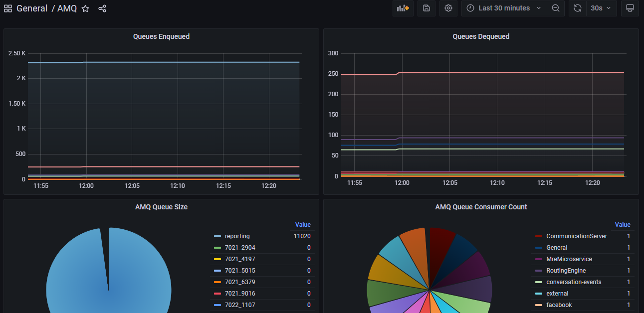Expand the 30s refresh interval dropdown
The width and height of the screenshot is (644, 313).
(601, 8)
